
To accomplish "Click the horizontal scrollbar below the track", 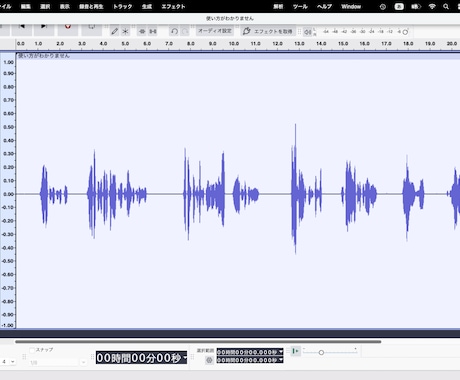I will click(x=198, y=341).
